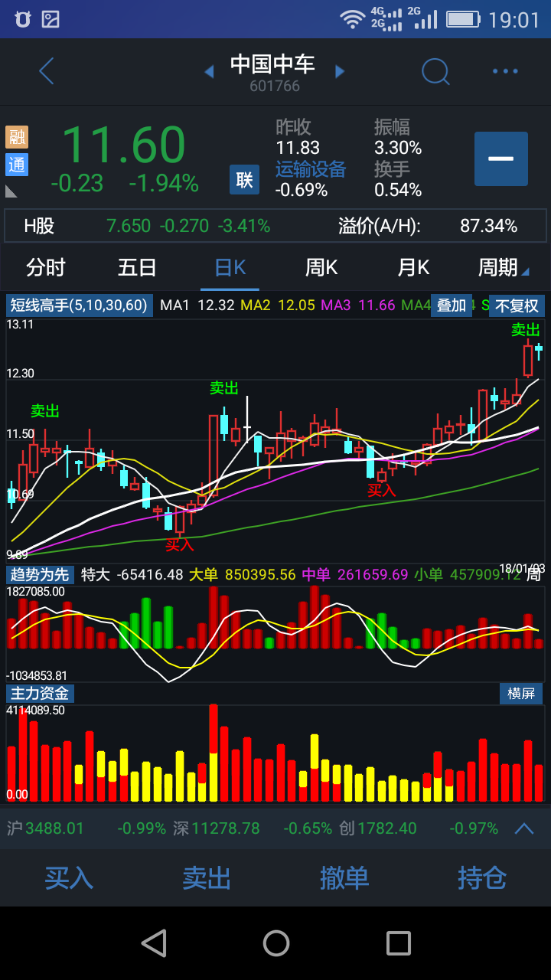Tap the back arrow icon
This screenshot has height=980, width=551.
pyautogui.click(x=47, y=71)
